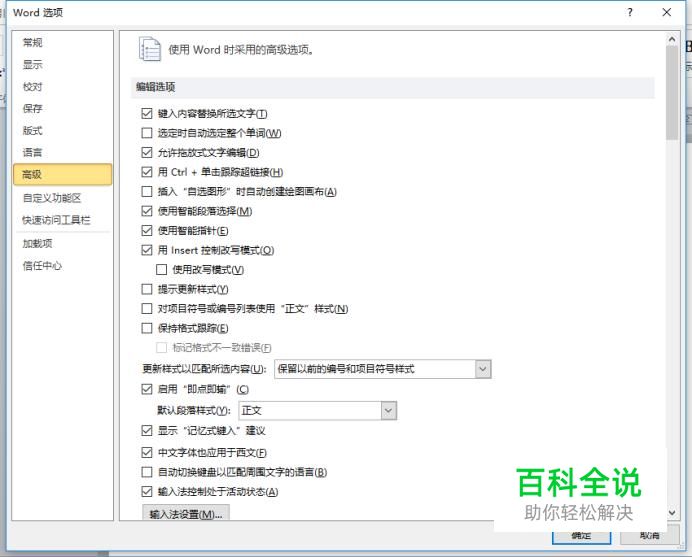The height and width of the screenshot is (557, 692).
Task: Open 自定义功能区 settings
Action: point(52,198)
